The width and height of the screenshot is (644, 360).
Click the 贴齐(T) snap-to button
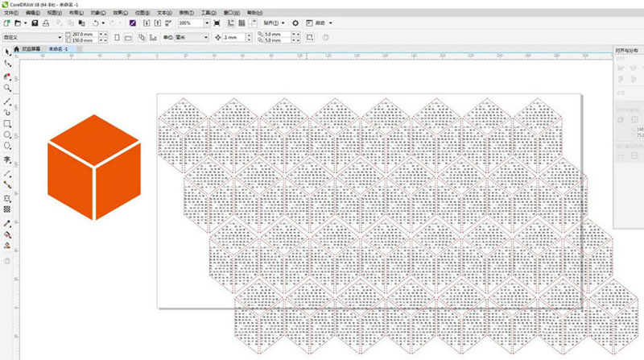point(276,23)
